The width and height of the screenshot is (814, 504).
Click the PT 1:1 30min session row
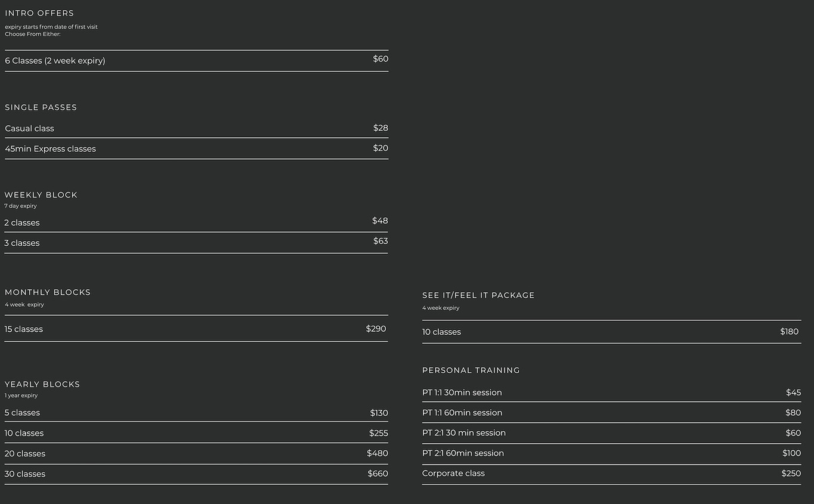tap(462, 392)
